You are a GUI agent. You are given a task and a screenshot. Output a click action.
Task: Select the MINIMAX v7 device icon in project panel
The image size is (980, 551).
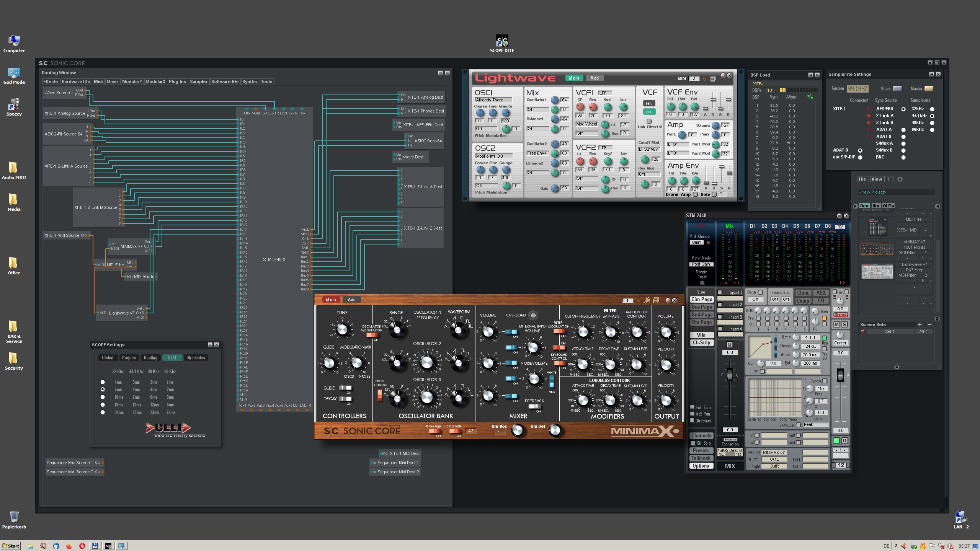[x=877, y=249]
